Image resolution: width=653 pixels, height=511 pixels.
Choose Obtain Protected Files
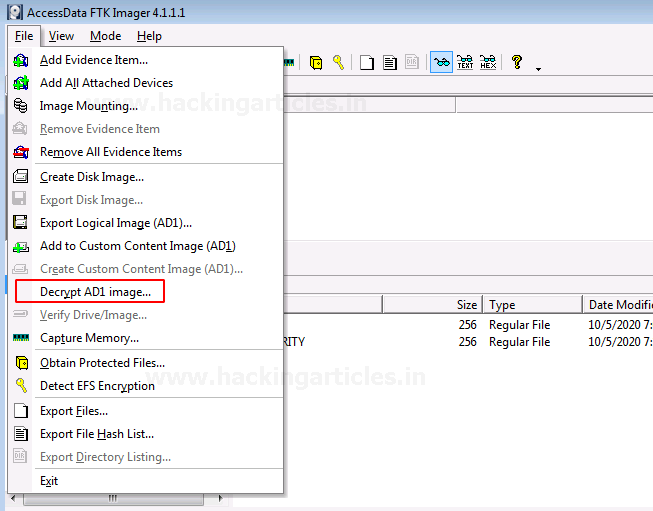point(145,363)
